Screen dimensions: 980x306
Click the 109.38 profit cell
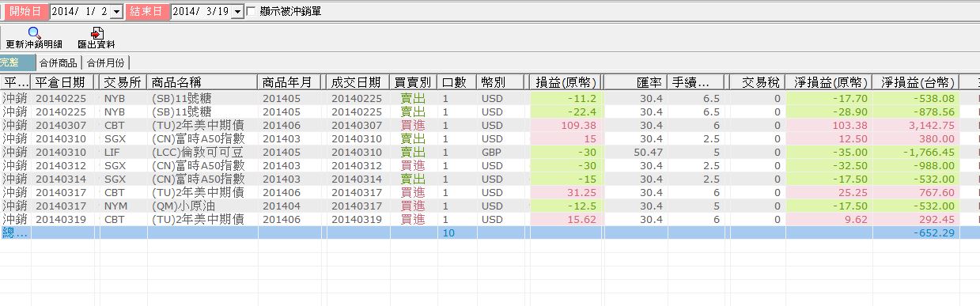566,126
